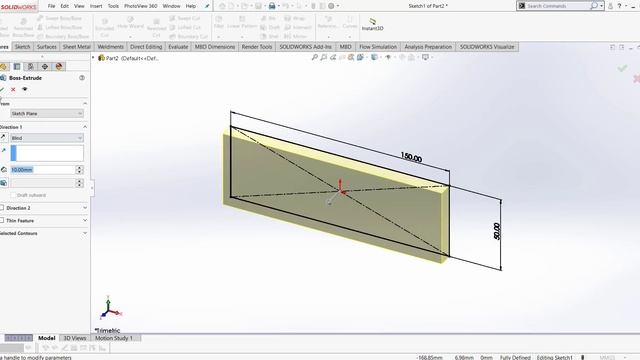Screen dimensions: 640x360
Task: Click Print icon in top toolbar
Action: [x=272, y=6]
